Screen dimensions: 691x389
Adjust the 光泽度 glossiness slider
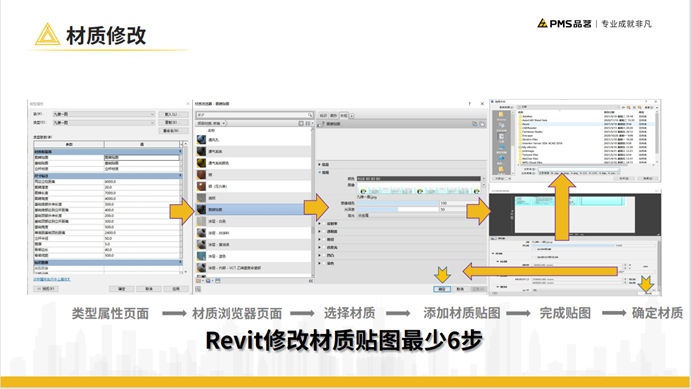tap(398, 209)
